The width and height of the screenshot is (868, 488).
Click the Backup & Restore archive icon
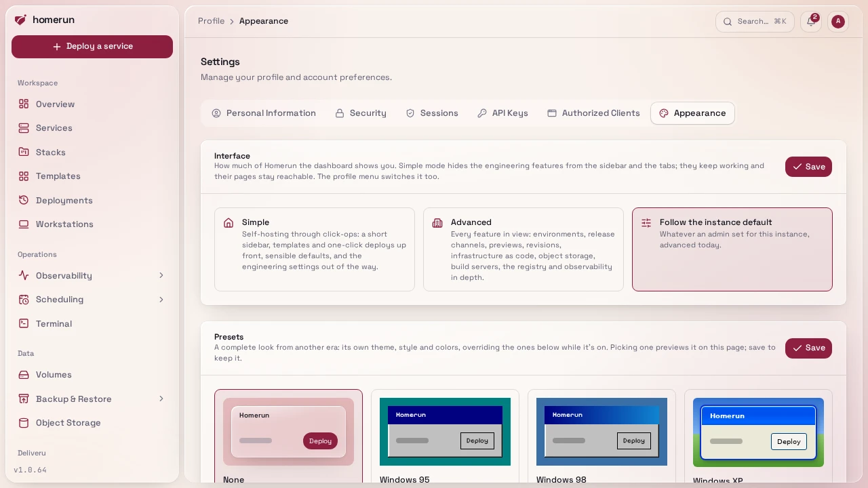tap(24, 399)
